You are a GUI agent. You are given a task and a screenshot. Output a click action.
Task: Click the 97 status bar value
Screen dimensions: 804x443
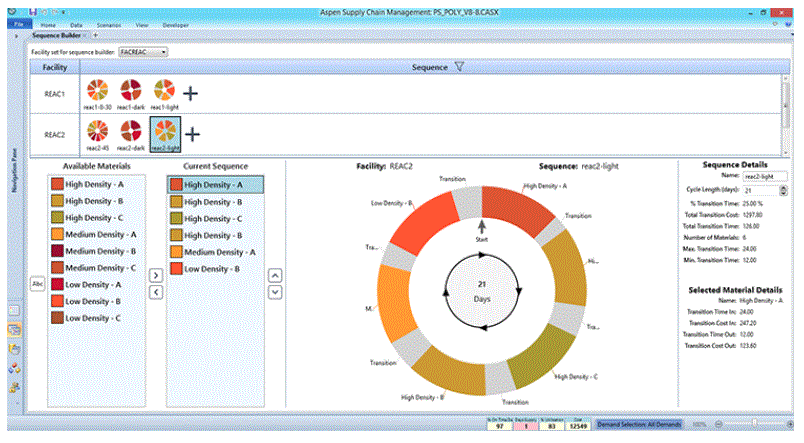[500, 426]
